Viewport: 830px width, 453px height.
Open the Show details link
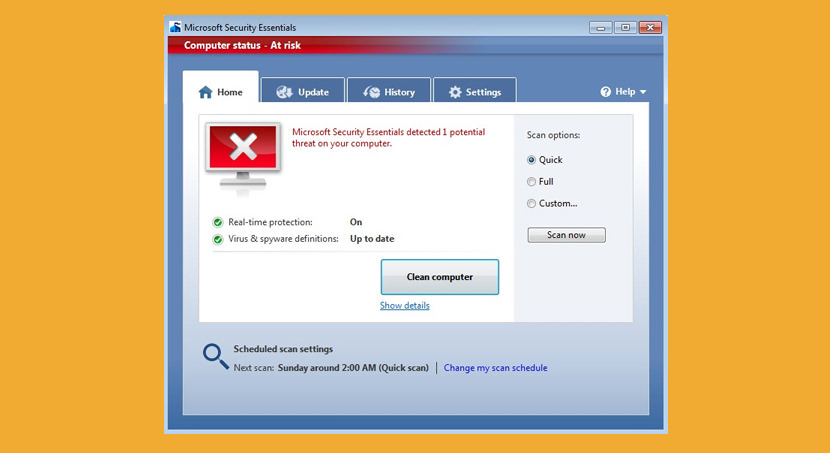pos(404,305)
